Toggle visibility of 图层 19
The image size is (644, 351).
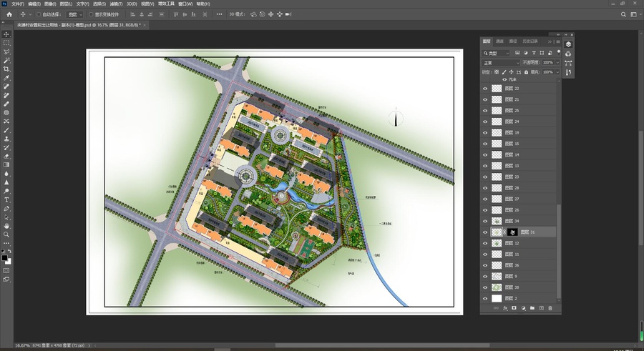(485, 132)
